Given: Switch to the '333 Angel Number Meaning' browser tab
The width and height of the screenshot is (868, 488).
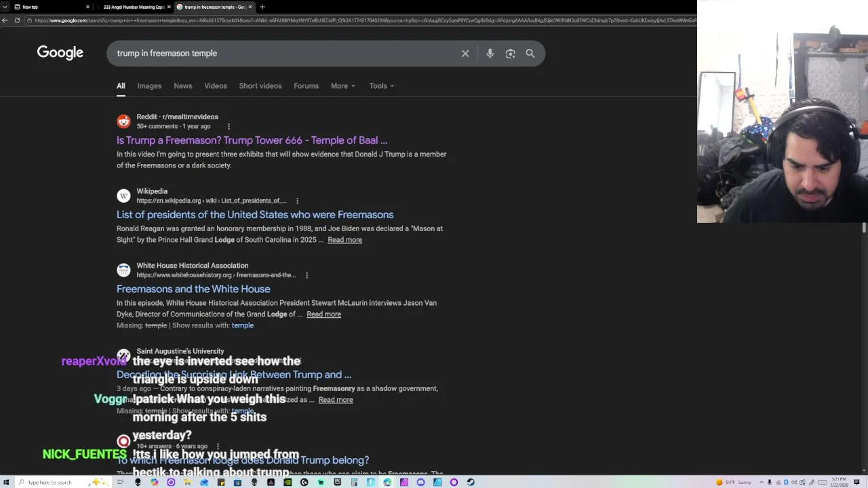Looking at the screenshot, I should 134,7.
